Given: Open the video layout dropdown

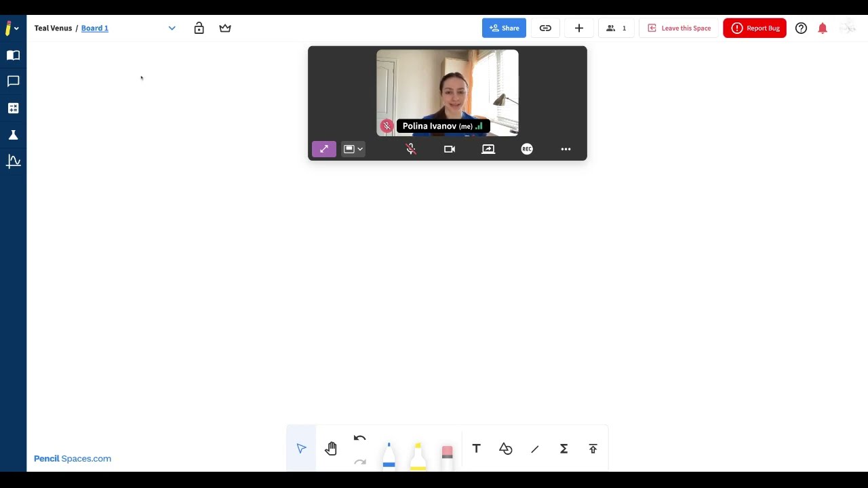Looking at the screenshot, I should pyautogui.click(x=353, y=149).
